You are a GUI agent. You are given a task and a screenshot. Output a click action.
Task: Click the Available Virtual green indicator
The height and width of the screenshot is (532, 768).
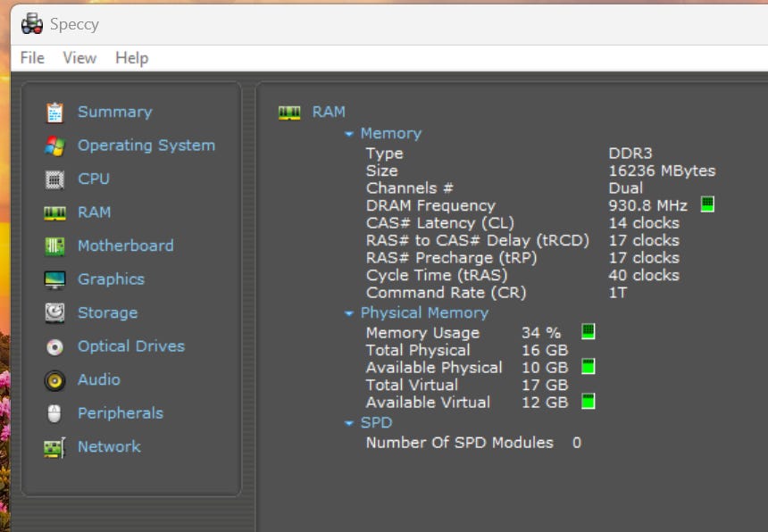click(x=588, y=402)
